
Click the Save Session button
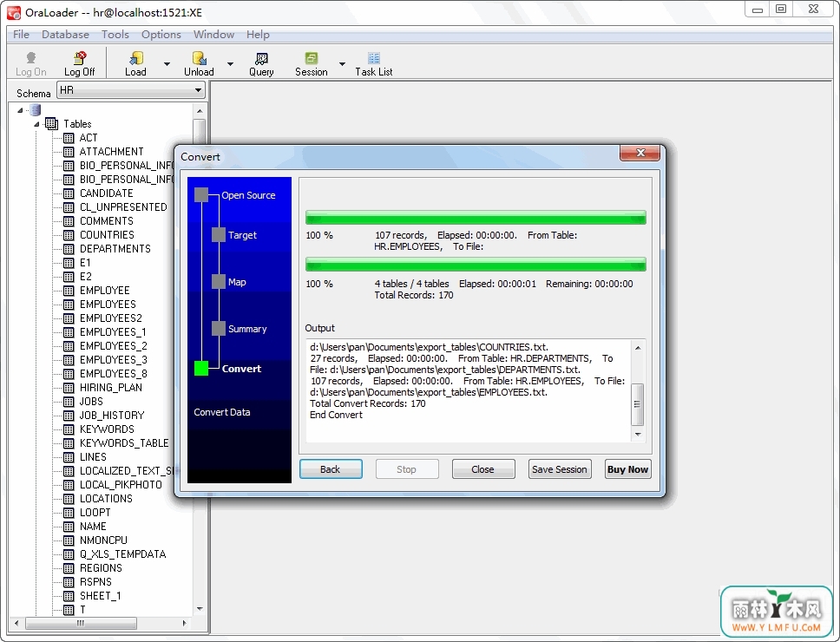point(560,469)
